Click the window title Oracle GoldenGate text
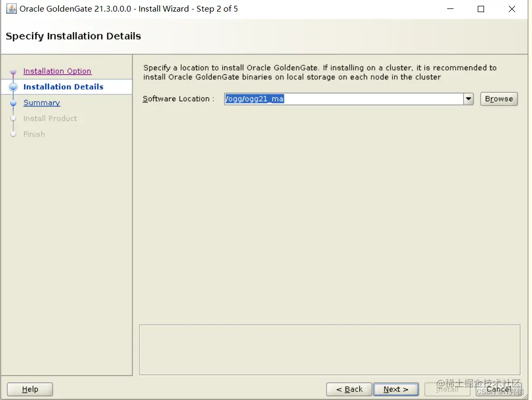The height and width of the screenshot is (400, 532). [129, 9]
